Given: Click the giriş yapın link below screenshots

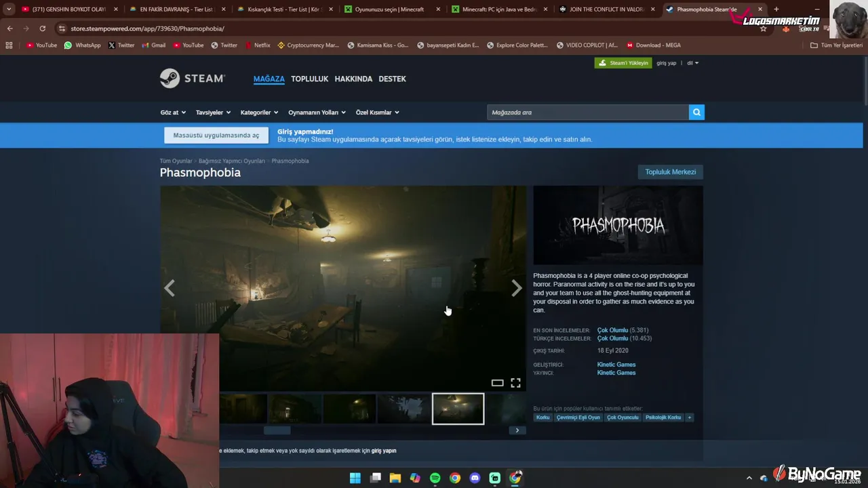Looking at the screenshot, I should [x=384, y=451].
